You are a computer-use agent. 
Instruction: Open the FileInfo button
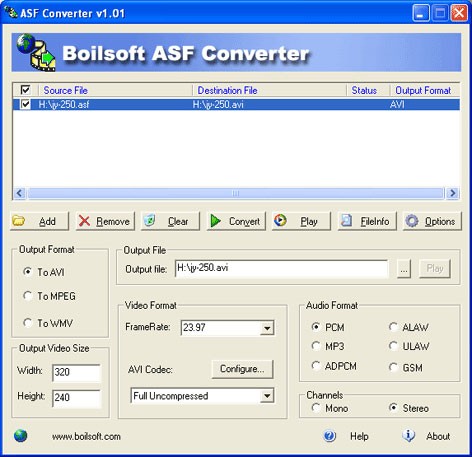[367, 221]
